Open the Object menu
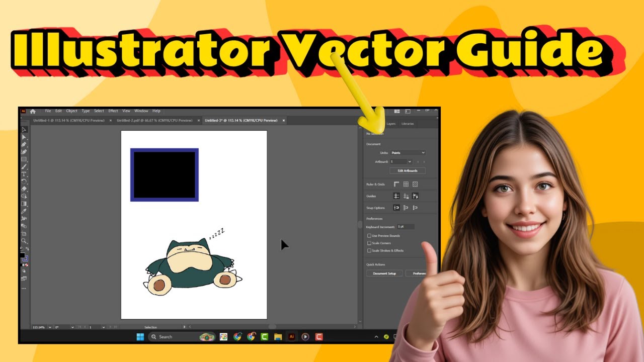Screen dimensions: 644x362 tap(72, 111)
